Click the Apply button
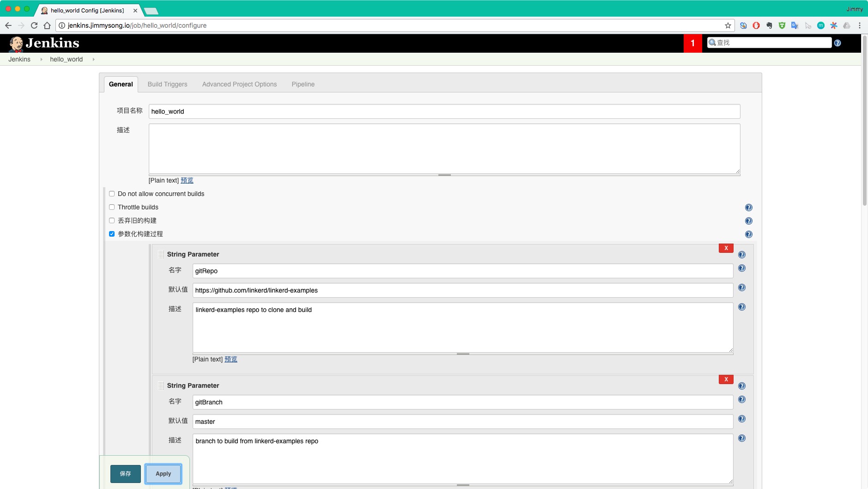Viewport: 868px width, 489px height. click(x=163, y=474)
